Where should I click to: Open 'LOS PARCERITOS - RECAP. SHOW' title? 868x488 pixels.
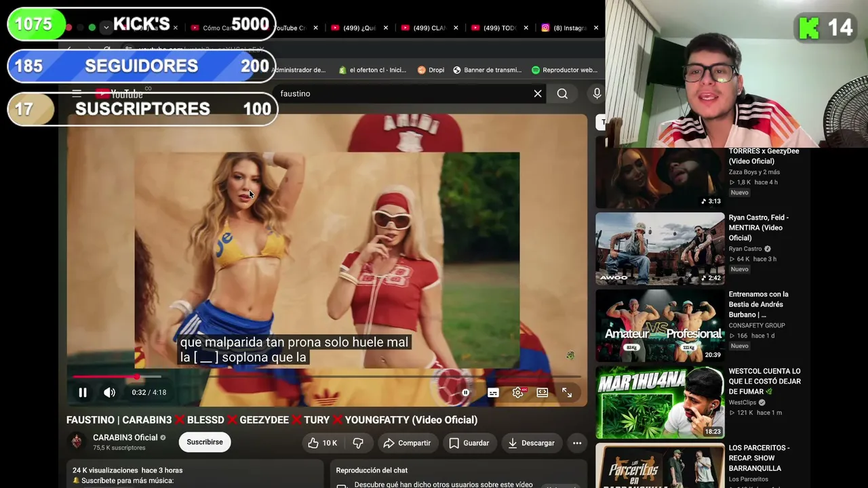759,458
